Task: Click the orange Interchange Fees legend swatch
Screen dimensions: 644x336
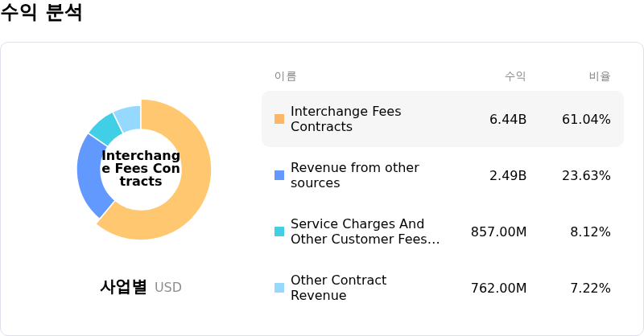Action: (x=279, y=119)
